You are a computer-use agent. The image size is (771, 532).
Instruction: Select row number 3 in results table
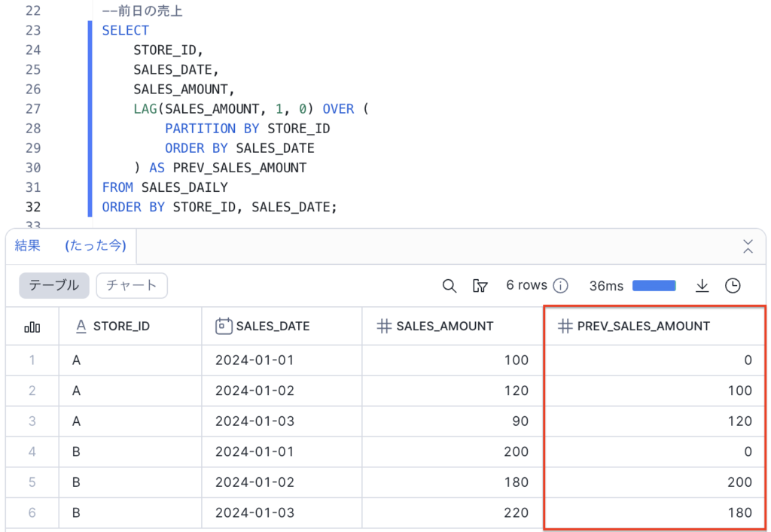(32, 421)
